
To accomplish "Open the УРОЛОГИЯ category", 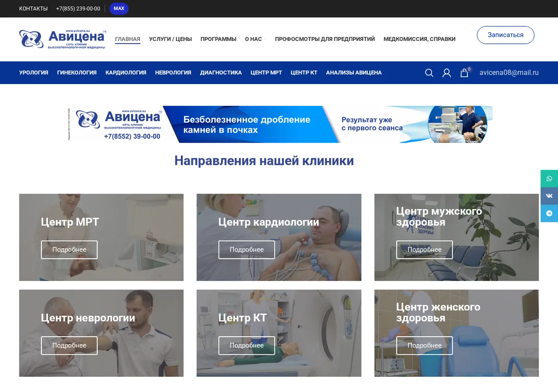I will coord(33,72).
